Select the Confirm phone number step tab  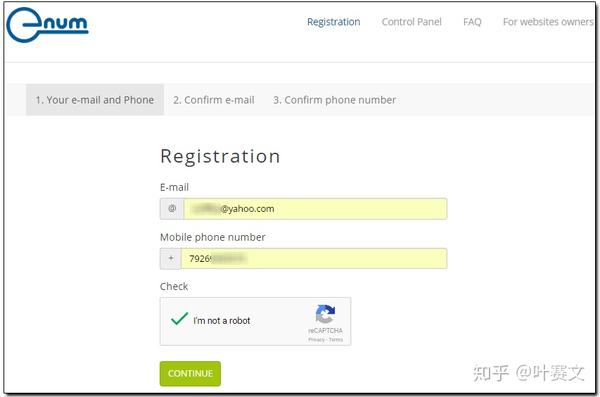tap(334, 100)
